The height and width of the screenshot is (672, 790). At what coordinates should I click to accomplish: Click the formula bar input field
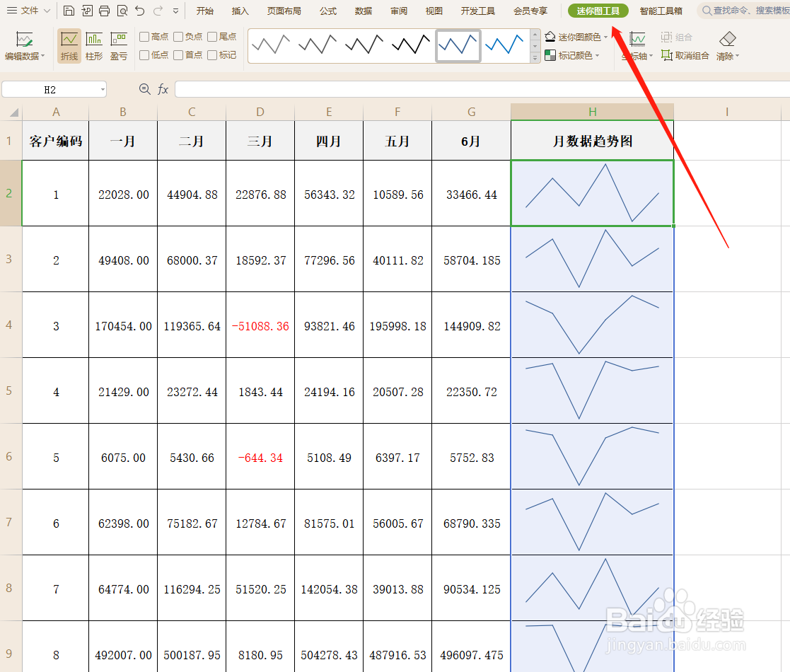point(482,90)
